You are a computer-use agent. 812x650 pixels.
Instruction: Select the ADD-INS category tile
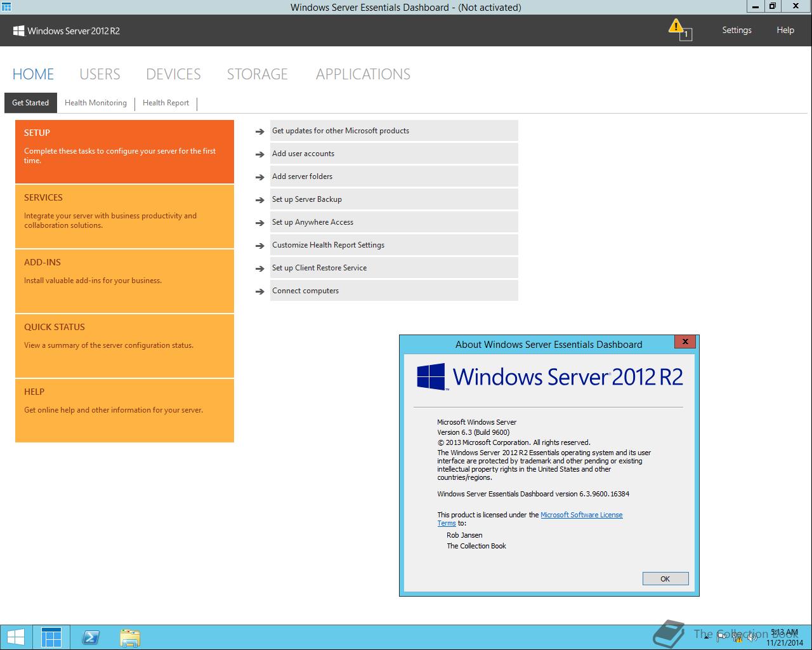click(124, 281)
